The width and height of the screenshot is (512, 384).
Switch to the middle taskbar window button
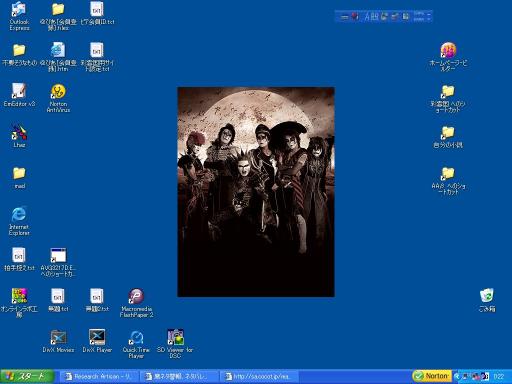click(x=179, y=377)
